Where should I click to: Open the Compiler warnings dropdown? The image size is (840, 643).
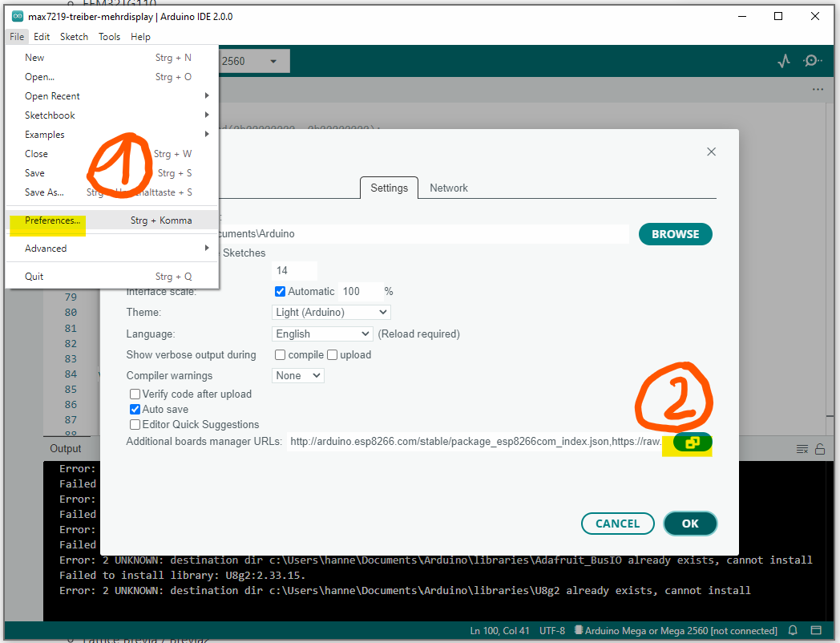(298, 376)
